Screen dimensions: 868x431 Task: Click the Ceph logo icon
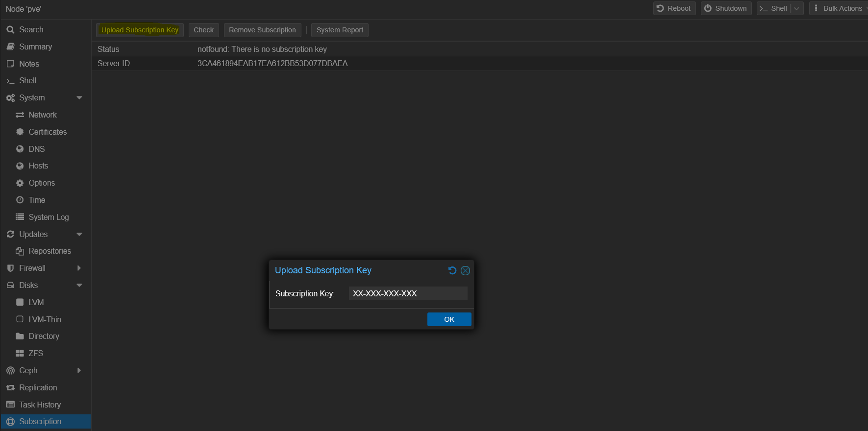pyautogui.click(x=10, y=371)
